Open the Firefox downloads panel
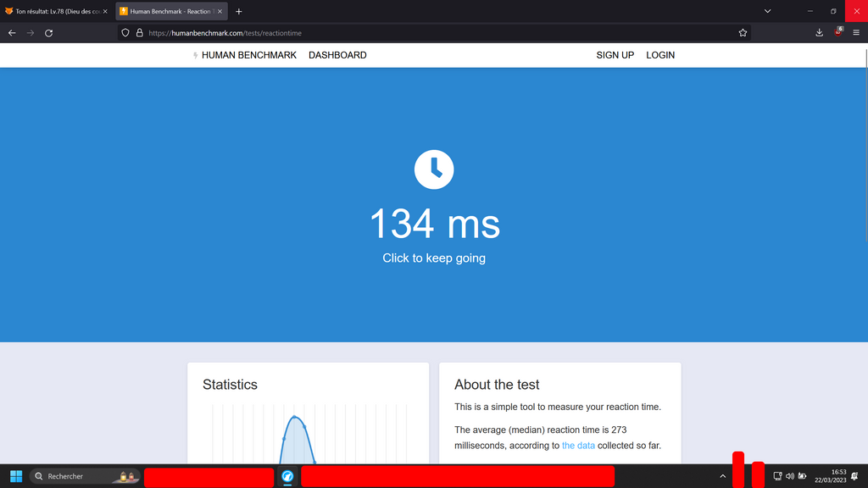The width and height of the screenshot is (868, 488). tap(819, 33)
